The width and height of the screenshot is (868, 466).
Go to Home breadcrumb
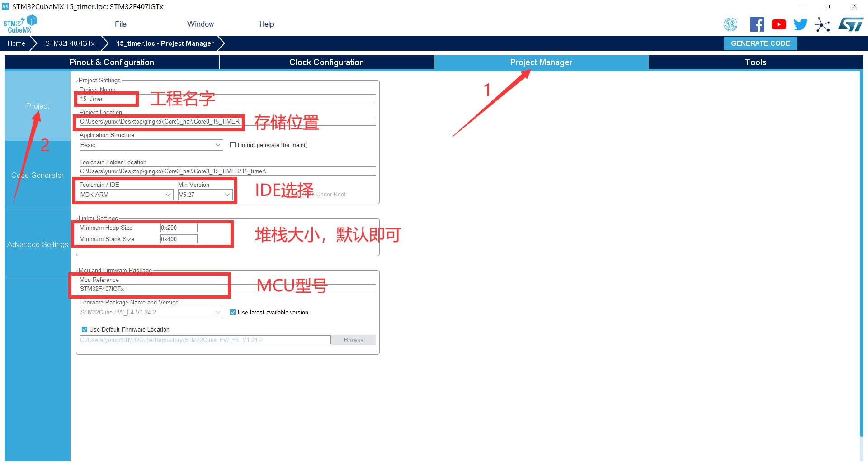point(16,43)
